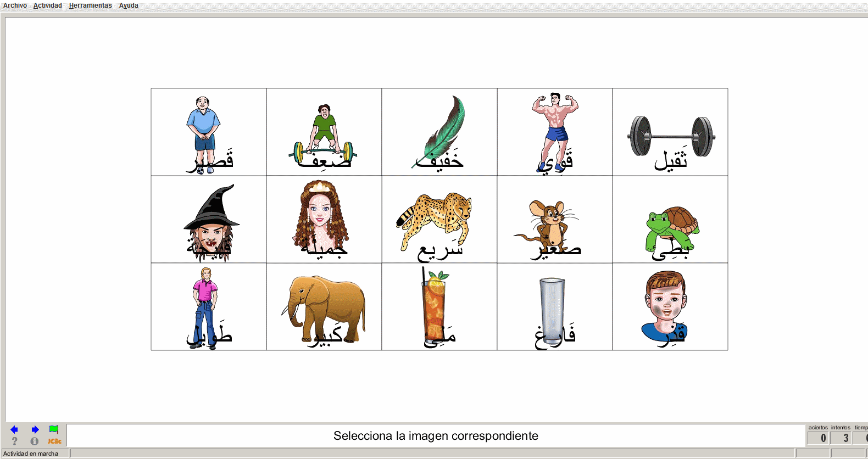Open the Ayuda menu
868x459 pixels.
pos(129,5)
